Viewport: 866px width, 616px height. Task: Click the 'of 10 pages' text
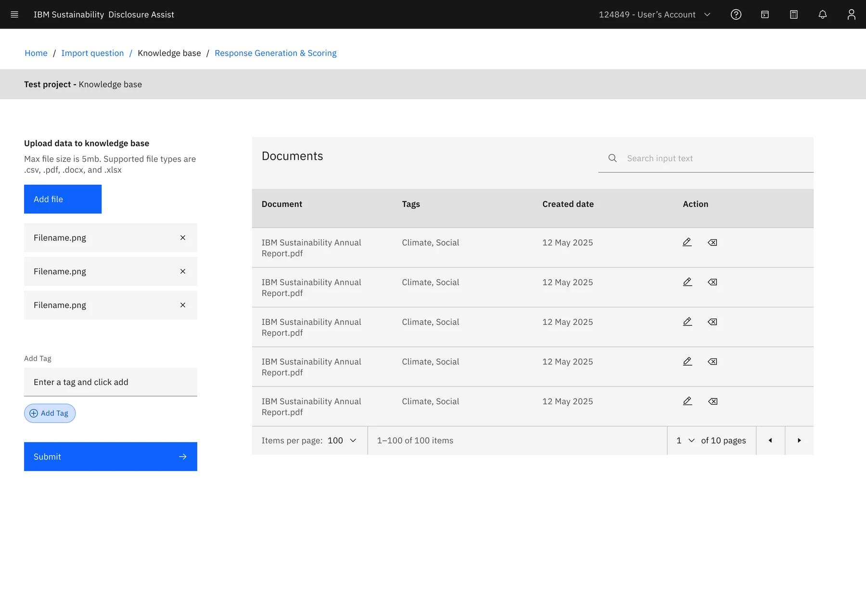[x=724, y=440]
